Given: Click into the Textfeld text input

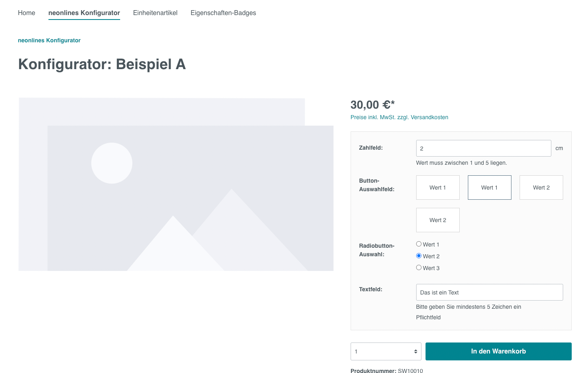Looking at the screenshot, I should (x=489, y=292).
